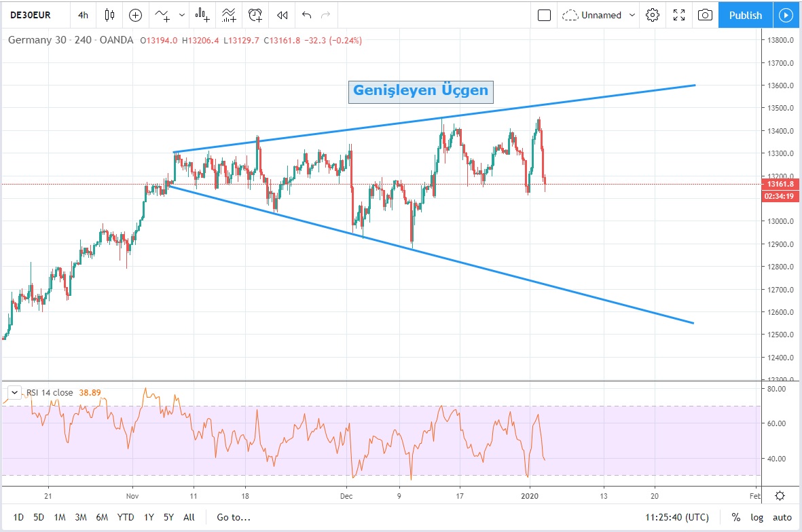Click the 11:25:40 (UTC) timezone selector
Image resolution: width=802 pixels, height=532 pixels.
tap(676, 517)
